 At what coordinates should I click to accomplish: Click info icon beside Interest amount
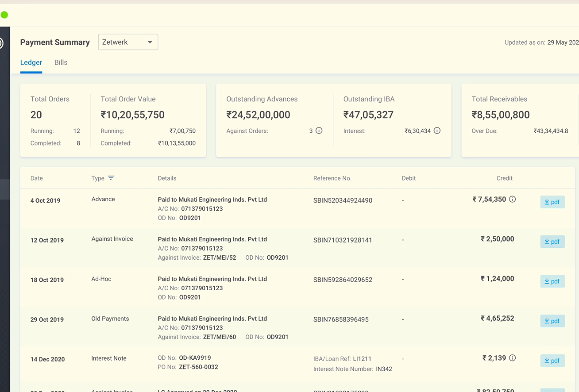point(437,131)
